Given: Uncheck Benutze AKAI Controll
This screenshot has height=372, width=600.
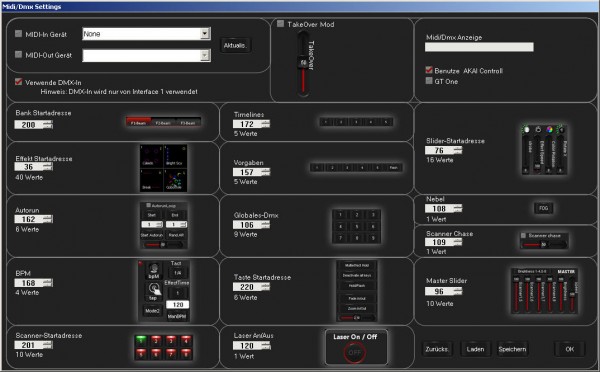Looking at the screenshot, I should [x=429, y=70].
